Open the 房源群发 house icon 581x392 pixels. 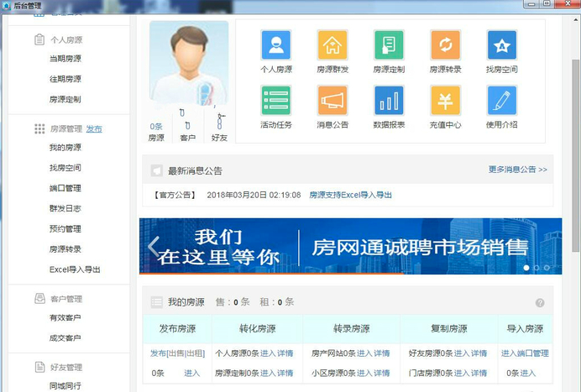[332, 45]
